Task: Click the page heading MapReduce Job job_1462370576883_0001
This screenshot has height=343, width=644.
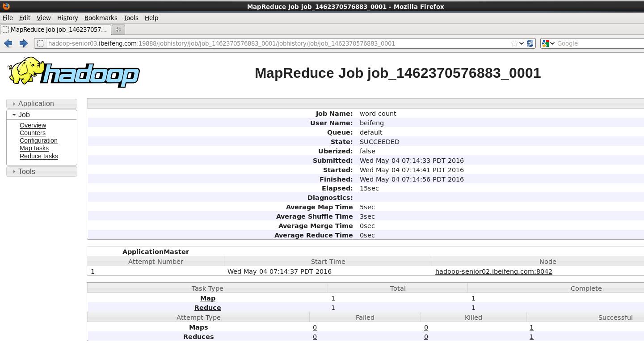Action: tap(398, 73)
